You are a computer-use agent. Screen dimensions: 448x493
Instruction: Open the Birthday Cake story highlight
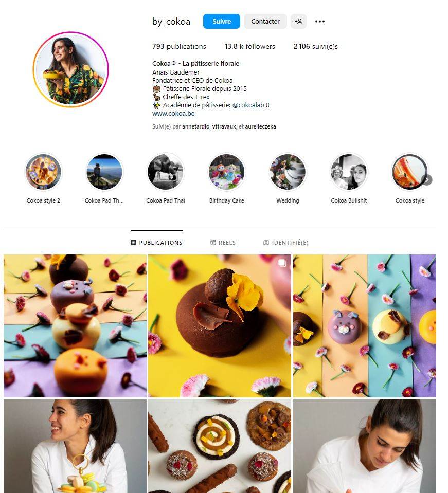226,172
